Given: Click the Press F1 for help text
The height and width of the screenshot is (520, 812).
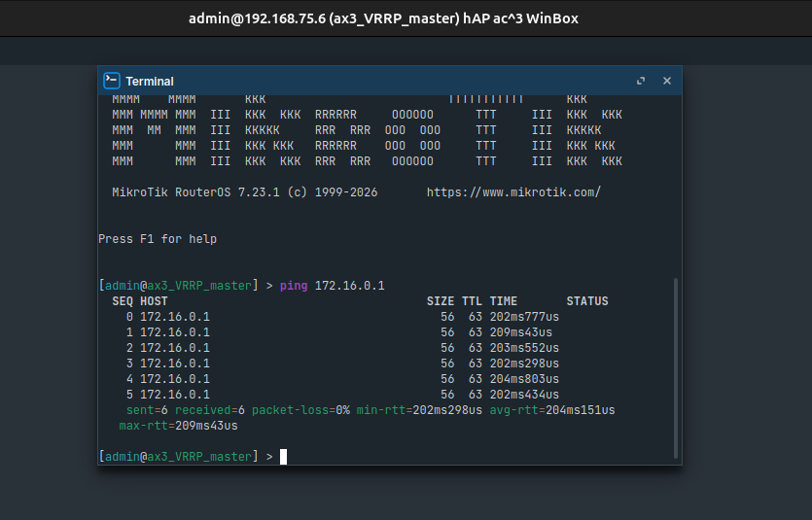Looking at the screenshot, I should 158,239.
